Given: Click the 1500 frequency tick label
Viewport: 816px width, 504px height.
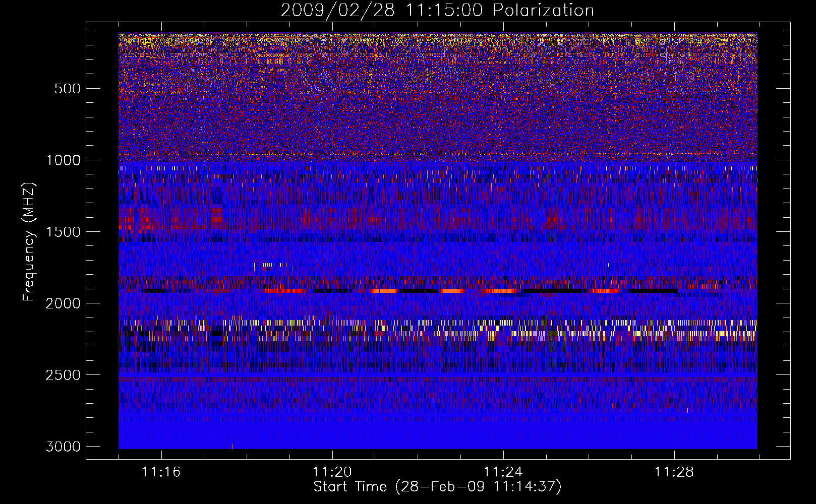Looking at the screenshot, I should [x=63, y=232].
